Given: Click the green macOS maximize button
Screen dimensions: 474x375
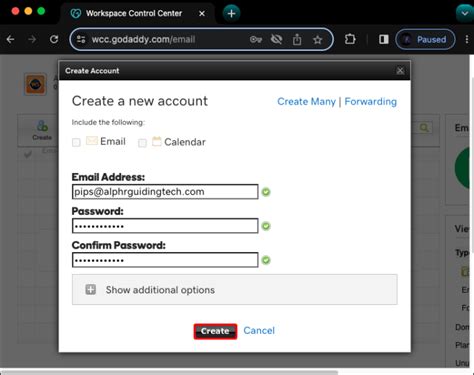Looking at the screenshot, I should [x=41, y=11].
